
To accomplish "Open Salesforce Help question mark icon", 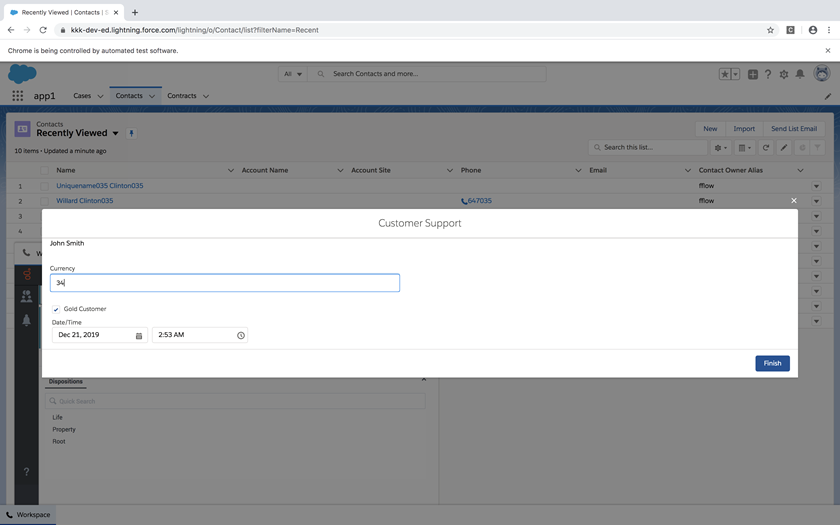I will [x=768, y=74].
